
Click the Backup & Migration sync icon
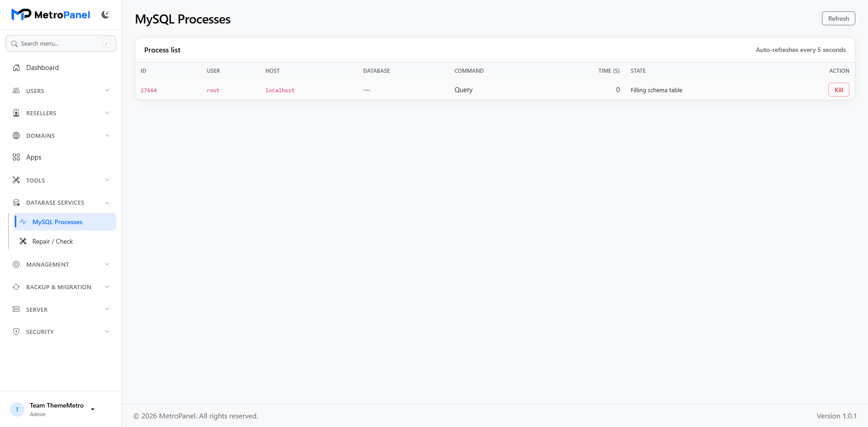click(x=16, y=287)
